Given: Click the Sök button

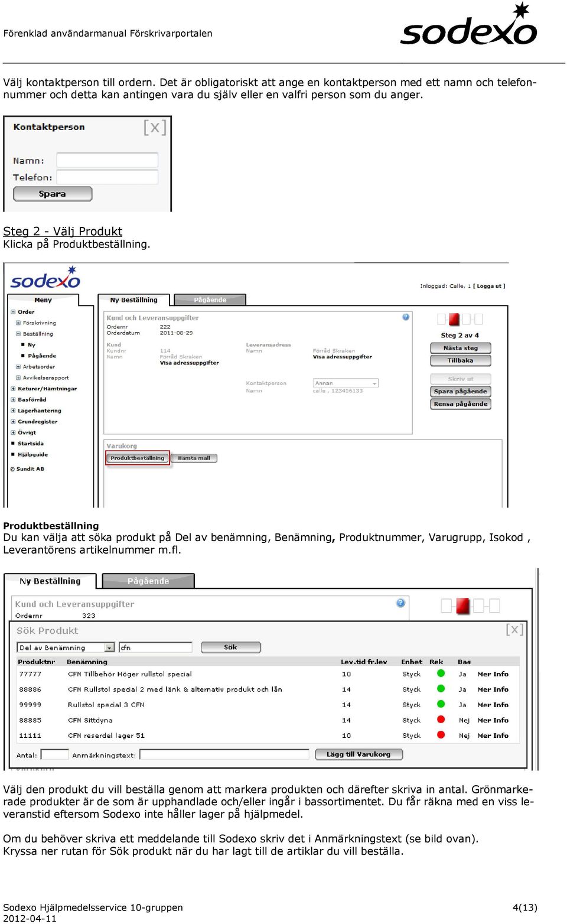Looking at the screenshot, I should pyautogui.click(x=231, y=648).
